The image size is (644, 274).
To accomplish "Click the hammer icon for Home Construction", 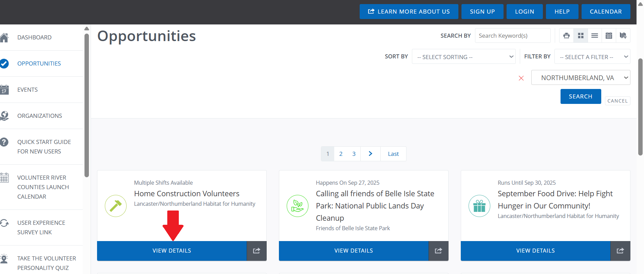I will click(x=116, y=206).
